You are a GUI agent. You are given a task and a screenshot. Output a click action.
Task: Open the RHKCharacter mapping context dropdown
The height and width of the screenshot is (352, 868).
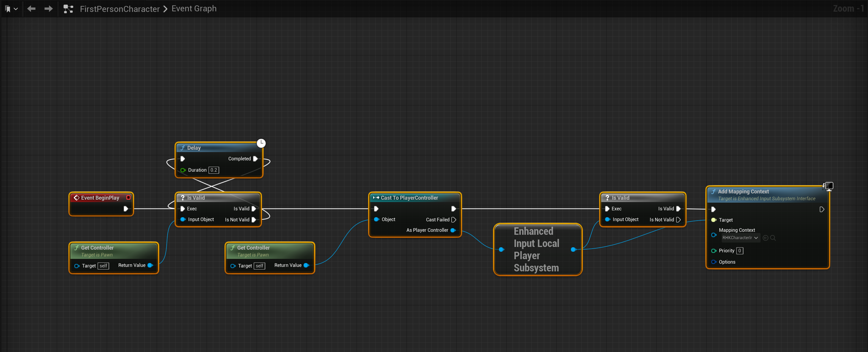[740, 238]
